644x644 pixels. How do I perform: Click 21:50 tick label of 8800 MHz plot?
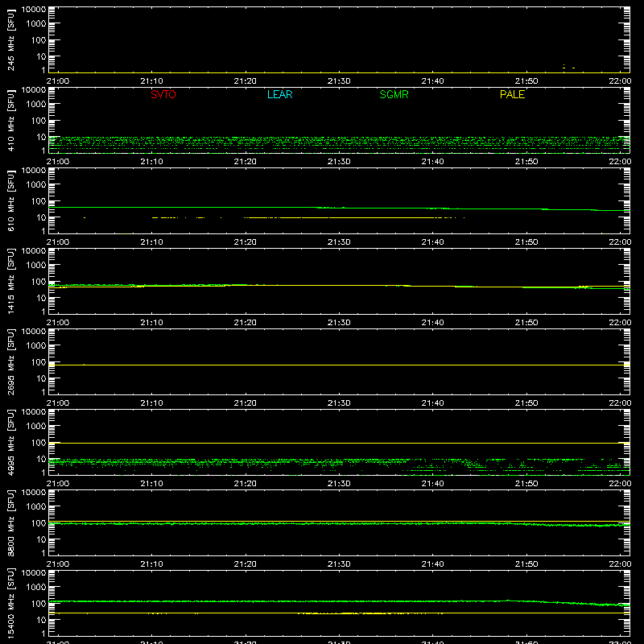[x=526, y=564]
